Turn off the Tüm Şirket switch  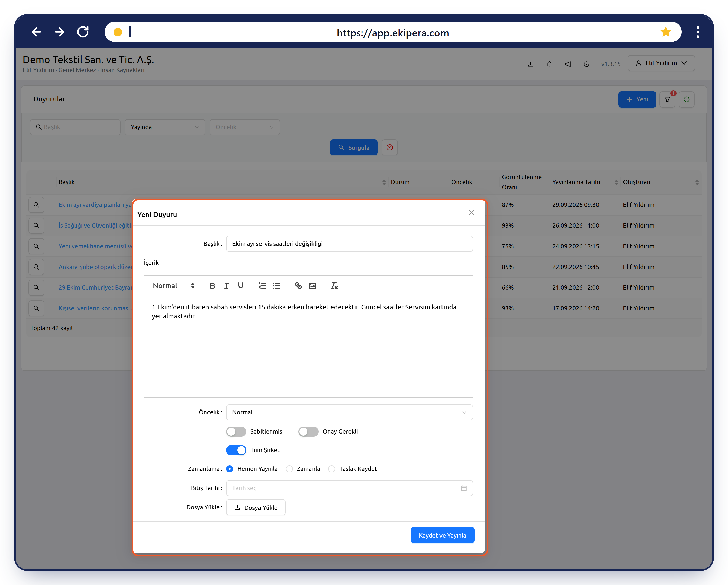236,450
